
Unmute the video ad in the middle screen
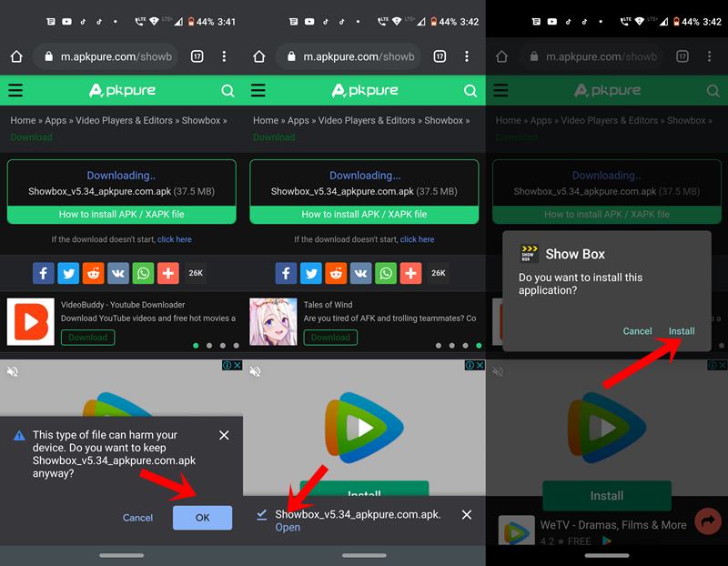tap(255, 371)
